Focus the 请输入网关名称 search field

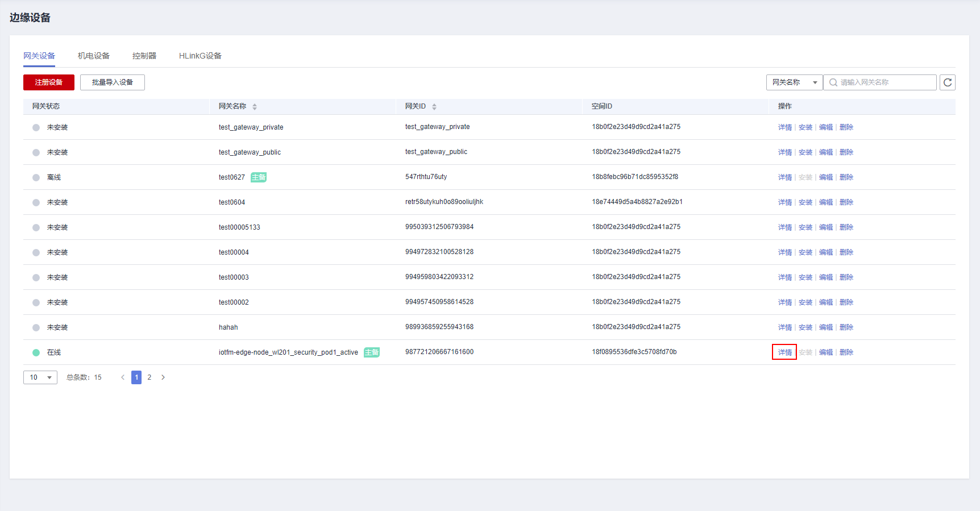click(x=880, y=82)
